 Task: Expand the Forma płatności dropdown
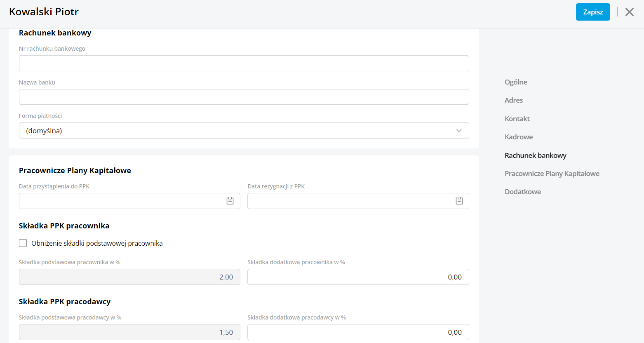(x=243, y=131)
